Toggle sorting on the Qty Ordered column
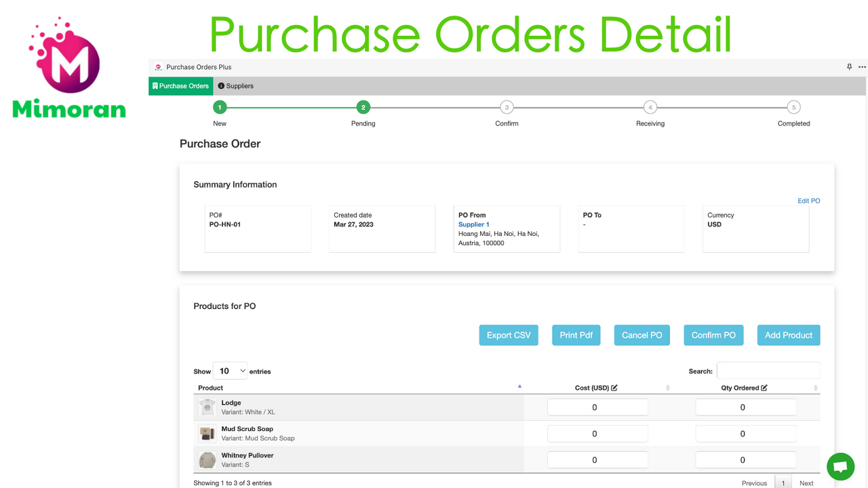The height and width of the screenshot is (488, 868). (x=816, y=388)
